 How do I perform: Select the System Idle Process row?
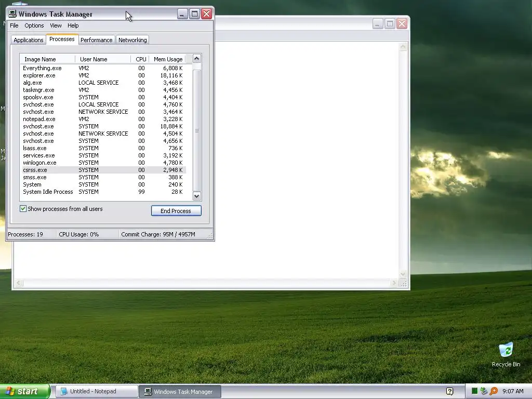click(x=103, y=192)
